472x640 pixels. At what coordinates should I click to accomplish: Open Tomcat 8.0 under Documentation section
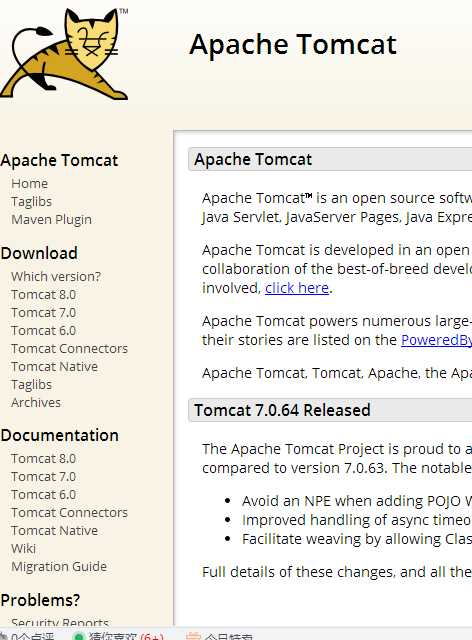pyautogui.click(x=43, y=459)
